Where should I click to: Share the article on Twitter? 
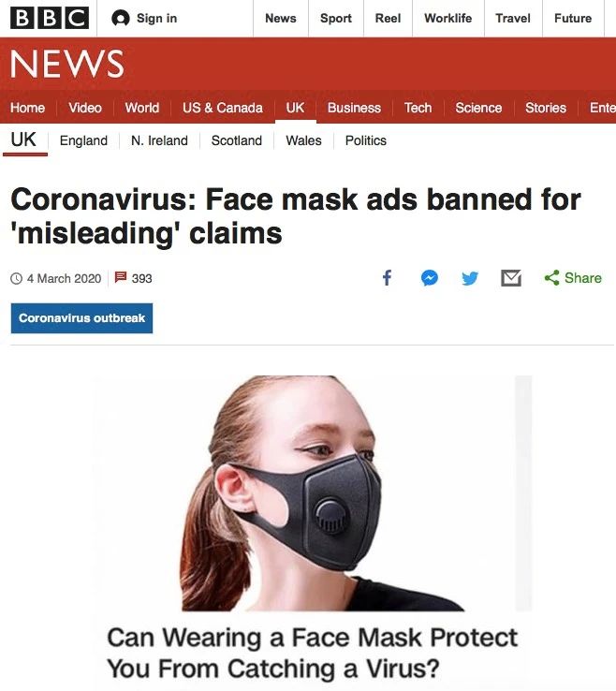point(470,278)
